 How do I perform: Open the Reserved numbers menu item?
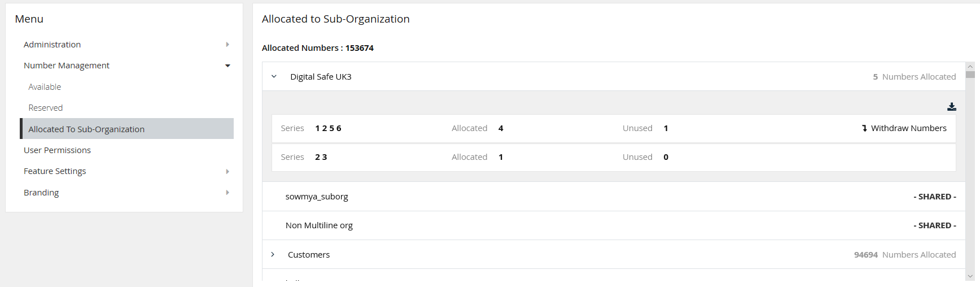[x=46, y=108]
